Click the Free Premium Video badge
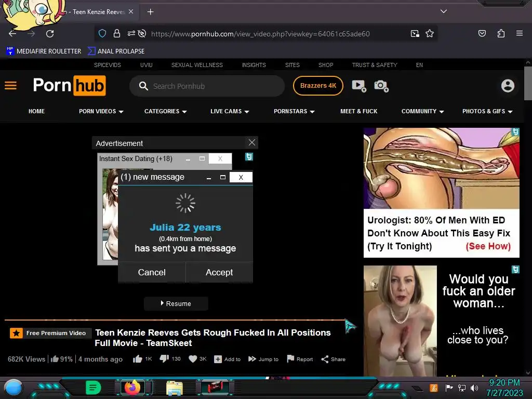The width and height of the screenshot is (532, 399). coord(50,333)
